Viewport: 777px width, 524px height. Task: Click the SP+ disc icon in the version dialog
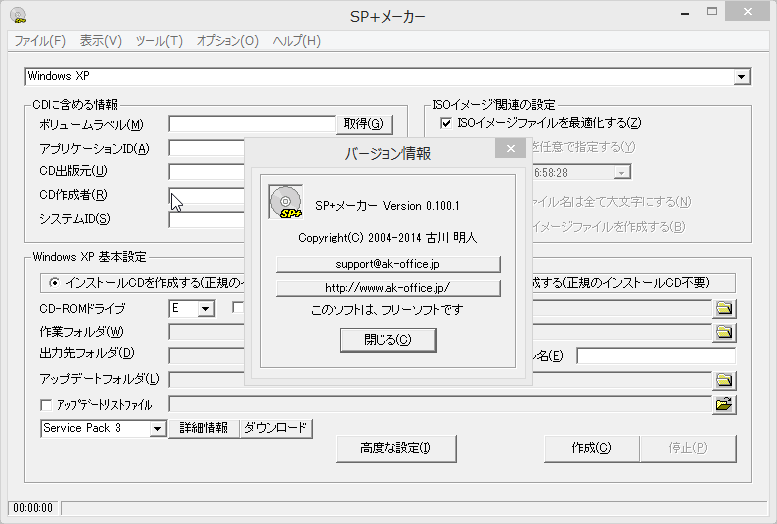(x=286, y=202)
